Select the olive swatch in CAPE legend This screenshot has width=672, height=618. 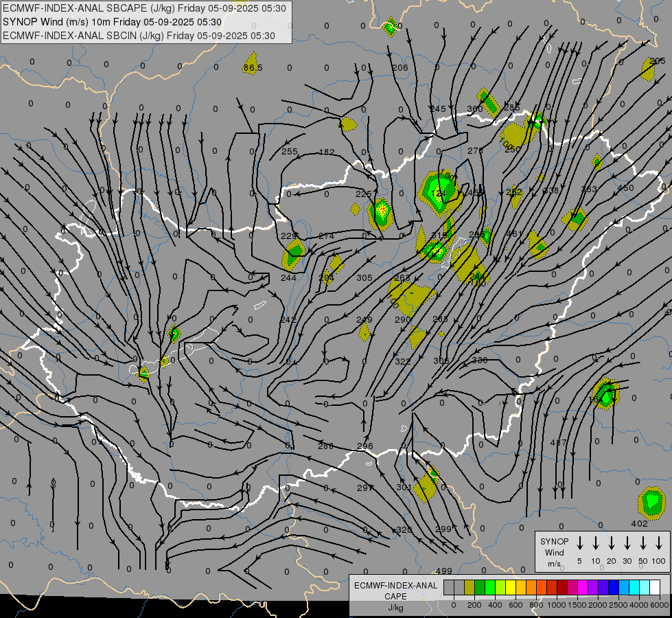click(x=470, y=588)
